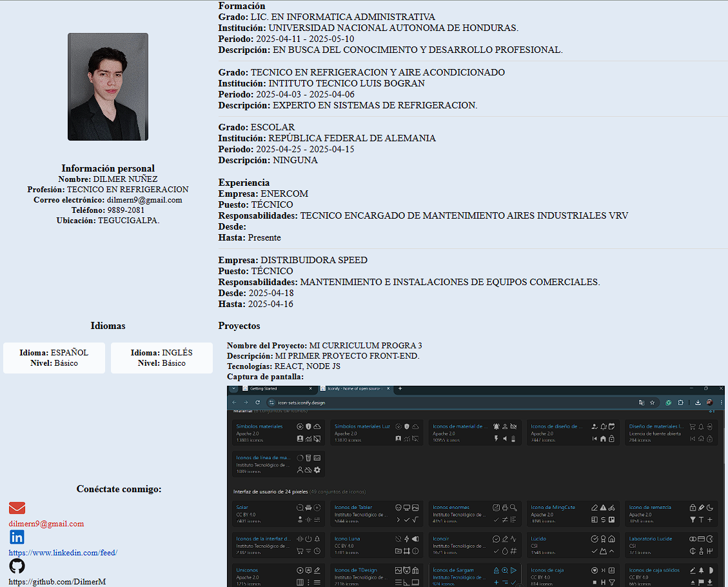Image resolution: width=728 pixels, height=587 pixels.
Task: Click the browser reload button
Action: [257, 403]
